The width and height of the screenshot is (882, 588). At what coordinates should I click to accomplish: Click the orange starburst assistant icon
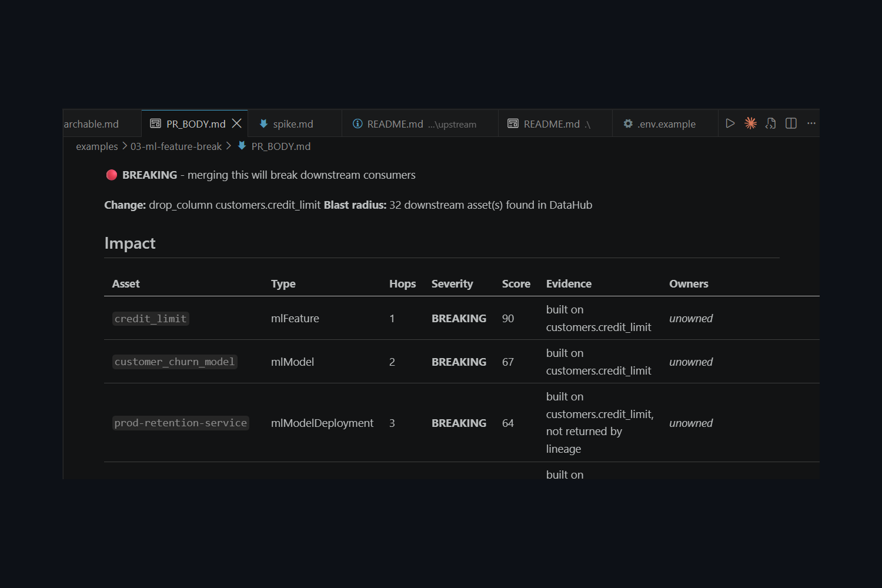[750, 123]
